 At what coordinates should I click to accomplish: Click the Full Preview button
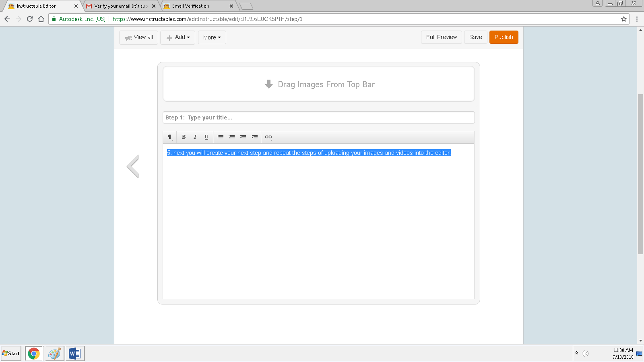coord(442,37)
